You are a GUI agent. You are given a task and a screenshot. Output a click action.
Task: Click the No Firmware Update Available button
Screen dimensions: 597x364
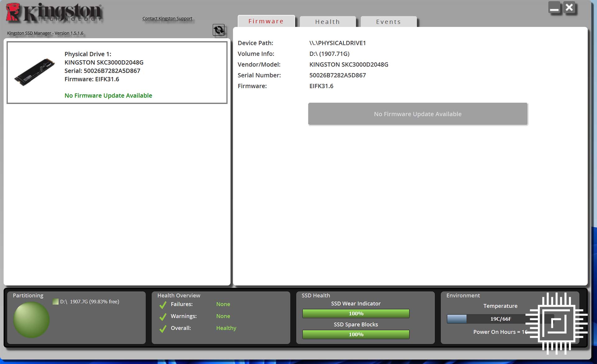click(x=418, y=114)
